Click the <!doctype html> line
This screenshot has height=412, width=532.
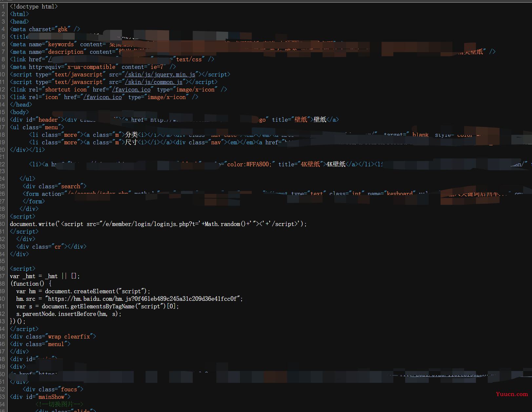34,7
